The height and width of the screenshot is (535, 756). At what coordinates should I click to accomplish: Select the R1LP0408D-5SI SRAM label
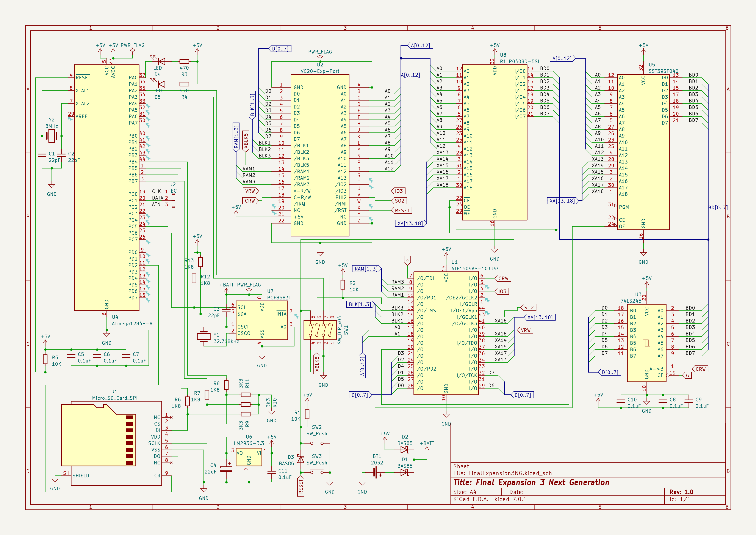[x=520, y=61]
